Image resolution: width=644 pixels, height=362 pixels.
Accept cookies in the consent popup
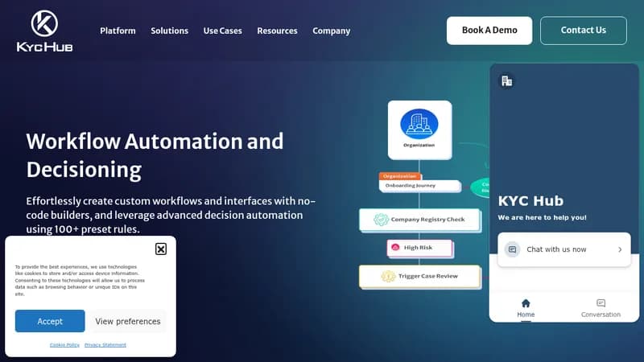tap(50, 321)
